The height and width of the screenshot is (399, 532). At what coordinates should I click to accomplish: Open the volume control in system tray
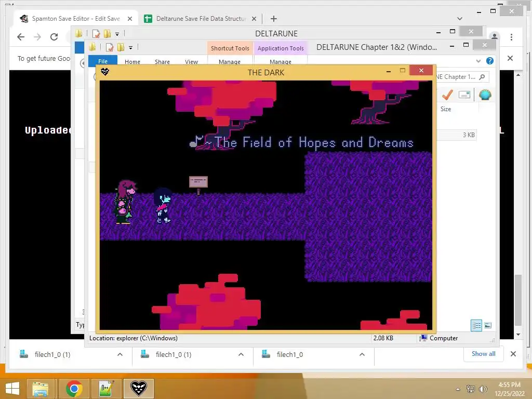pyautogui.click(x=483, y=389)
